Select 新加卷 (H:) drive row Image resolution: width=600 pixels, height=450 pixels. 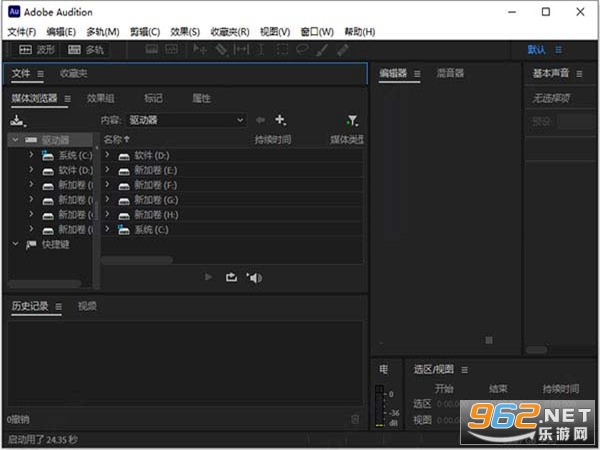pos(233,215)
